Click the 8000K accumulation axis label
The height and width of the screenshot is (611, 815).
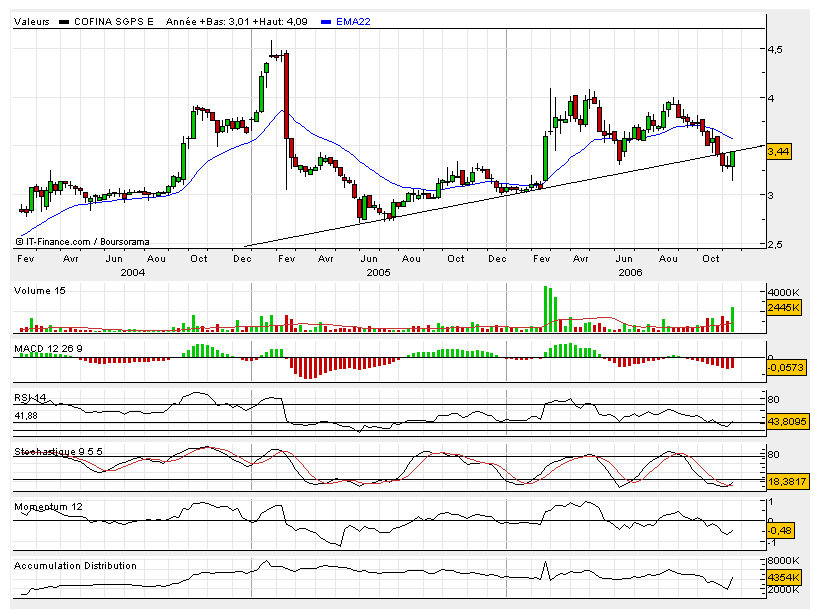(x=784, y=561)
